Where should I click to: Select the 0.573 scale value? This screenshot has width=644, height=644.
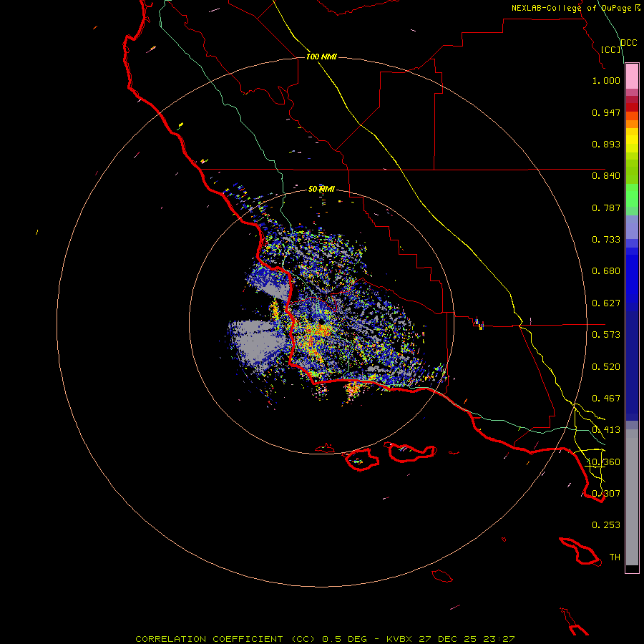606,335
